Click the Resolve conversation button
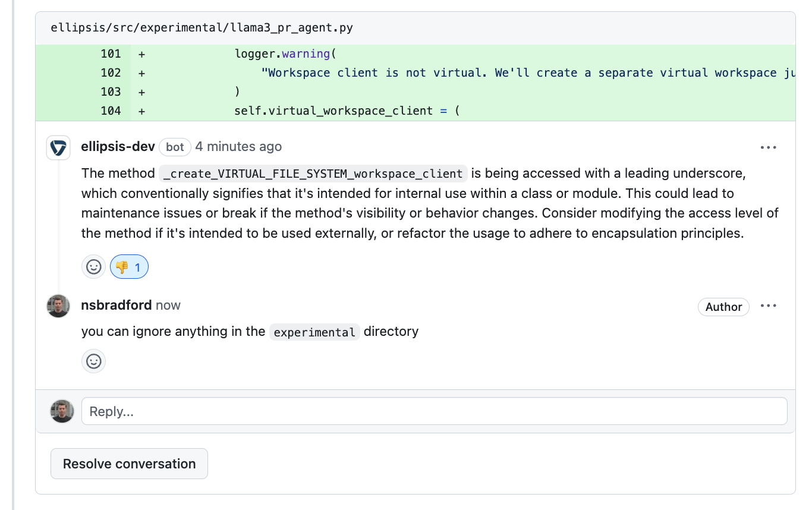The height and width of the screenshot is (510, 812). (129, 463)
